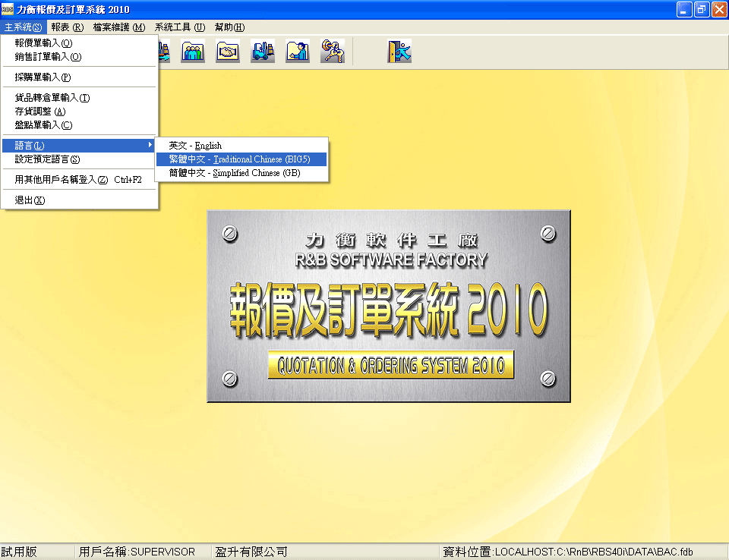Click the exit door toolbar icon
The height and width of the screenshot is (560, 729).
tap(399, 51)
